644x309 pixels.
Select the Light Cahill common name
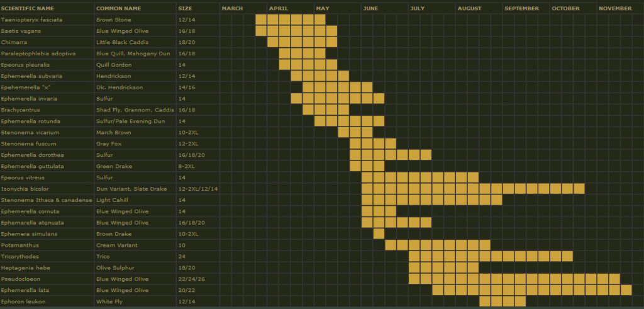(x=113, y=200)
